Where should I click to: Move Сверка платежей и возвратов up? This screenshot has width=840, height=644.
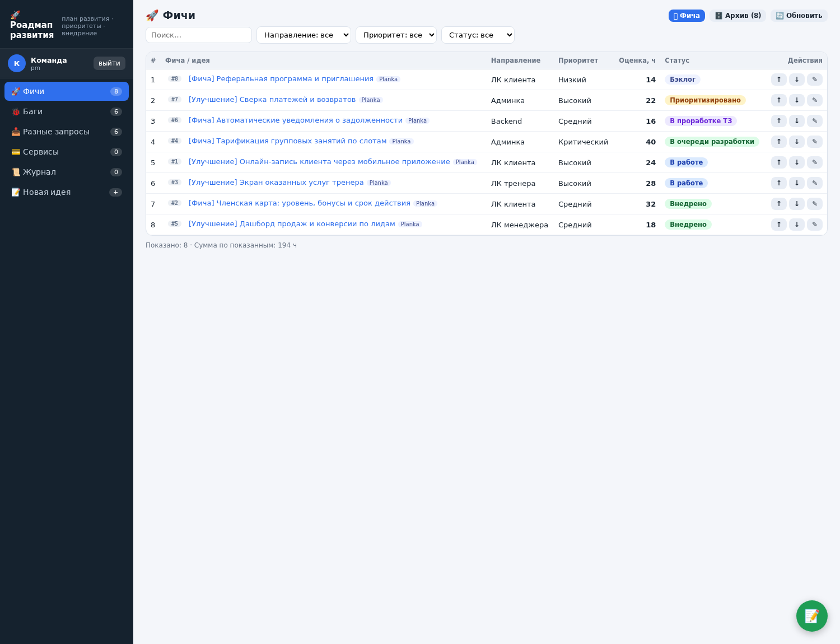(x=779, y=100)
